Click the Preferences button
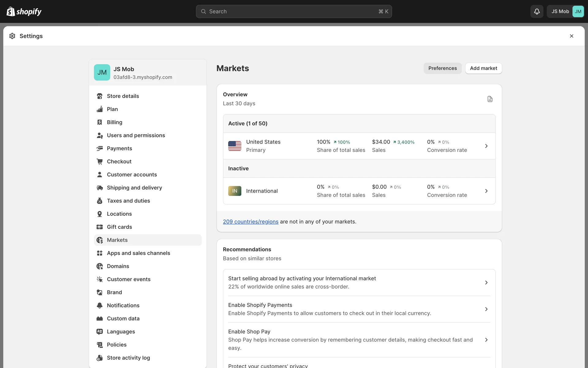The width and height of the screenshot is (588, 368). pyautogui.click(x=442, y=68)
